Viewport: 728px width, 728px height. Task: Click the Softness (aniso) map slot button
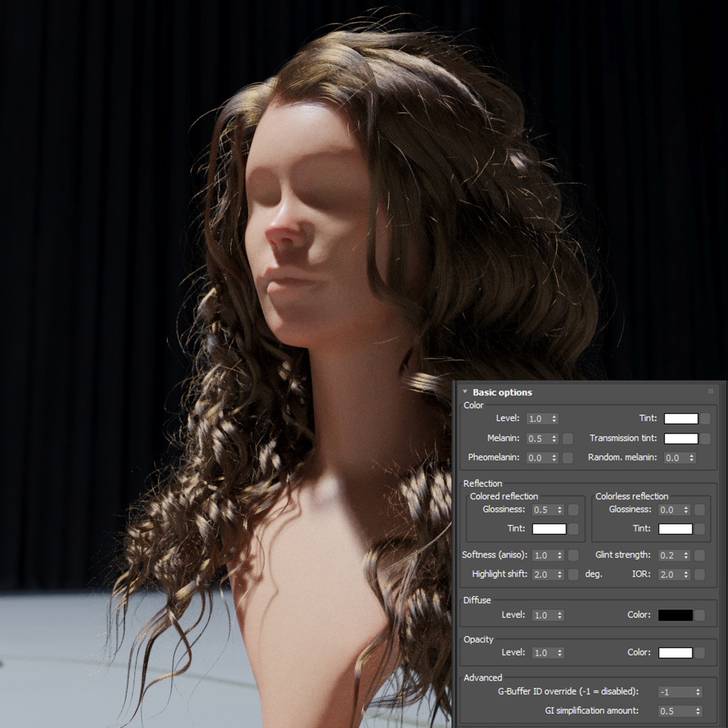tap(574, 555)
